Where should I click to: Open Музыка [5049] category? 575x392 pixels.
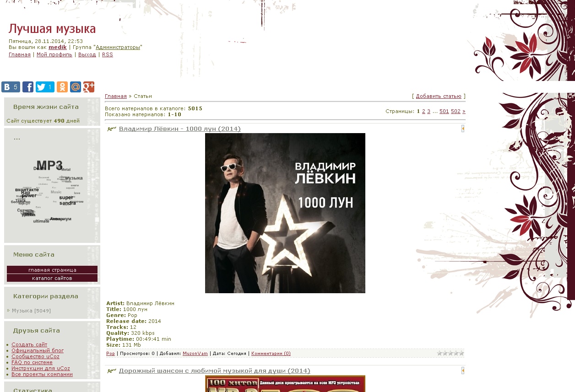click(31, 311)
